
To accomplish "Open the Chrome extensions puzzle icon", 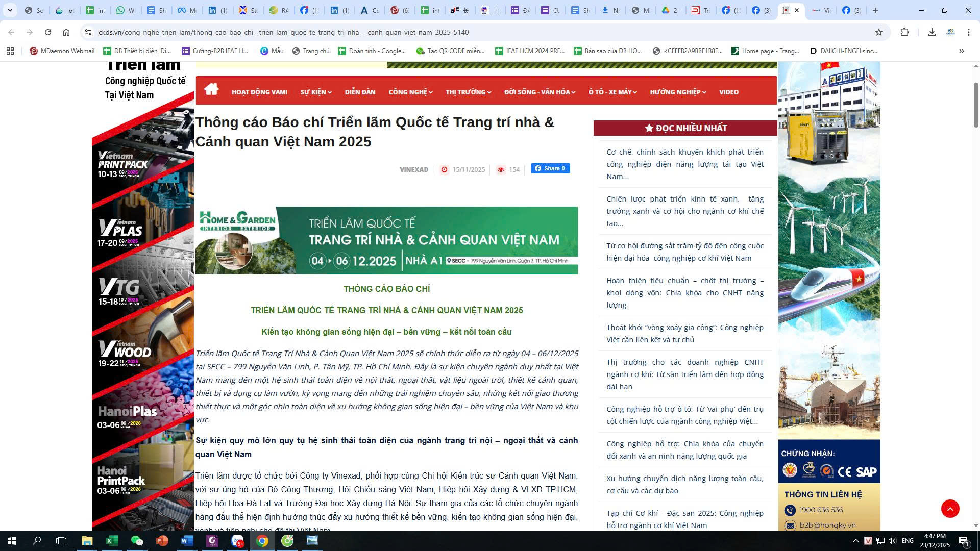I will coord(904,32).
